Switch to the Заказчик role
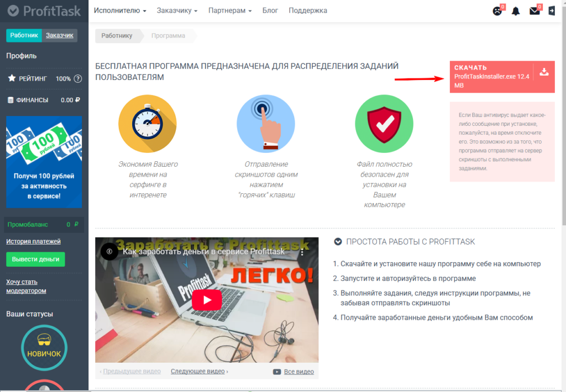The image size is (566, 392). tap(60, 35)
